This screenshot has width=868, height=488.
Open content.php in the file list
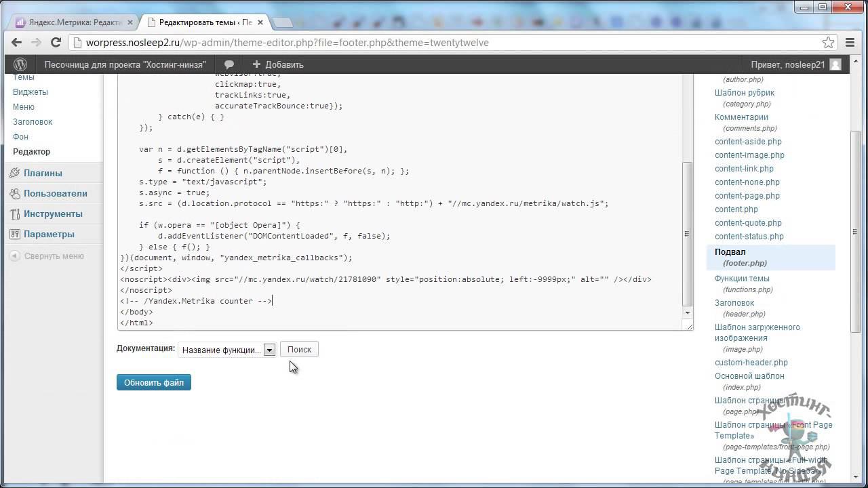pyautogui.click(x=736, y=209)
